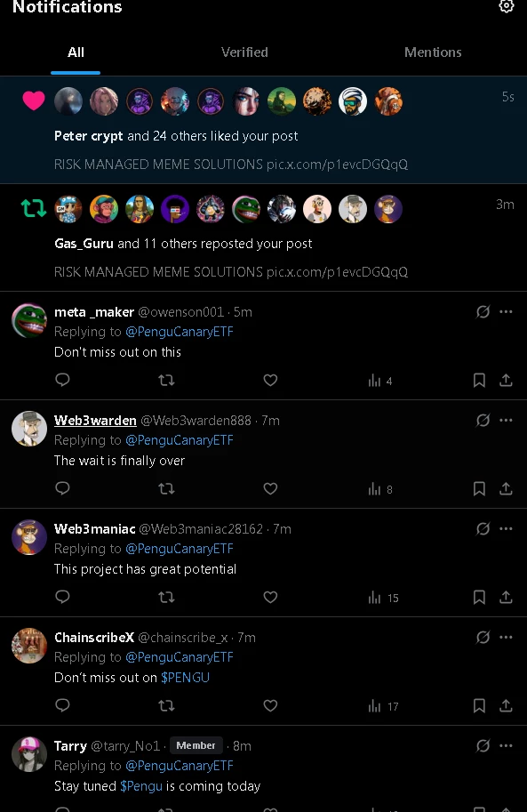
Task: Switch to the Verified tab
Action: pos(244,52)
